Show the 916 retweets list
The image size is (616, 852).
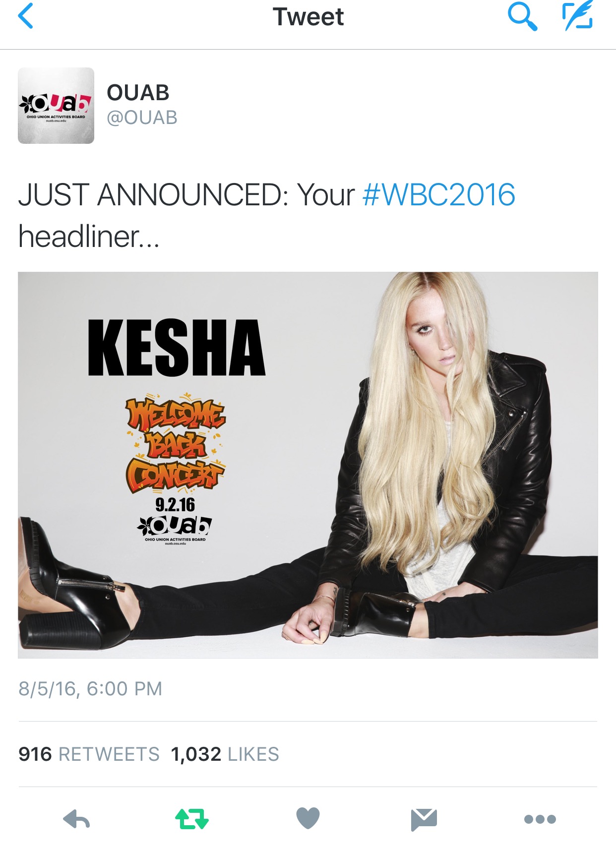(89, 754)
